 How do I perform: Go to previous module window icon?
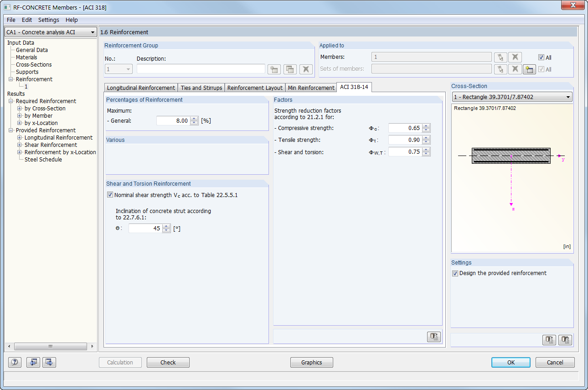click(x=33, y=362)
